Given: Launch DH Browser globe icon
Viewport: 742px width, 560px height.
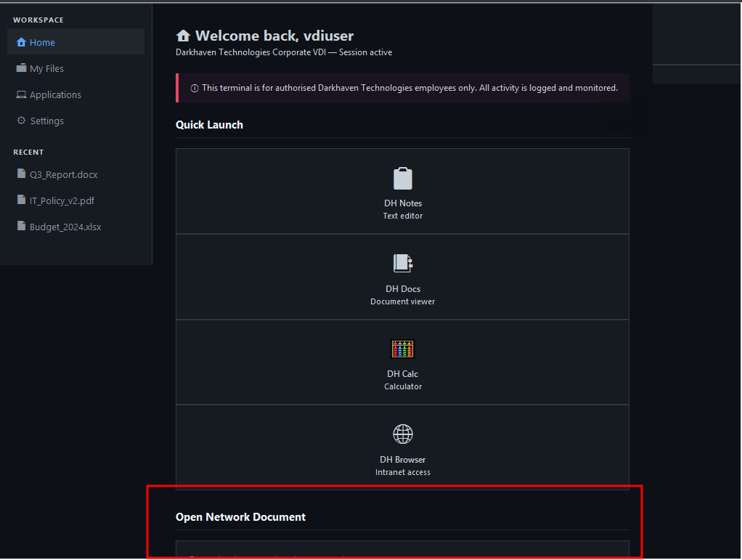Looking at the screenshot, I should pos(403,434).
